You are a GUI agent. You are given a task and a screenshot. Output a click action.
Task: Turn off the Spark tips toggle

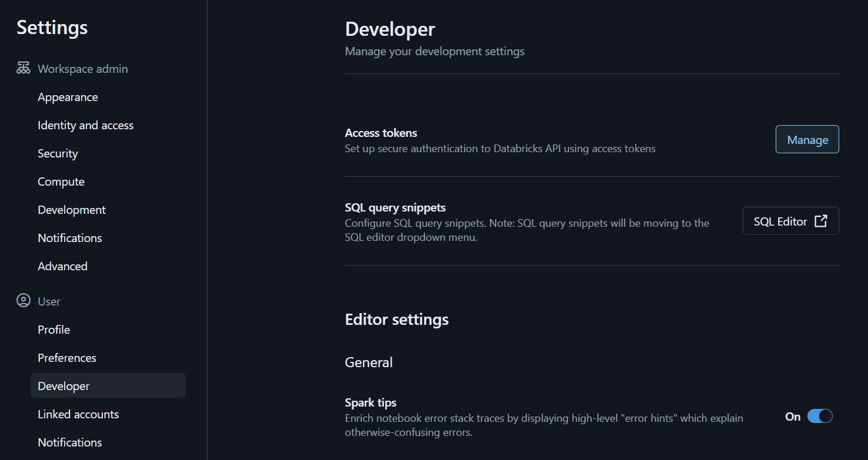(820, 417)
